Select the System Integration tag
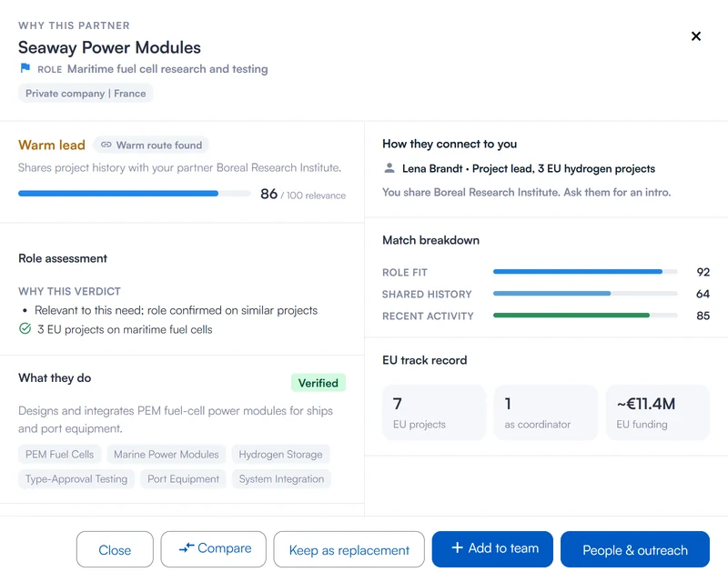The height and width of the screenshot is (582, 728). pyautogui.click(x=281, y=479)
